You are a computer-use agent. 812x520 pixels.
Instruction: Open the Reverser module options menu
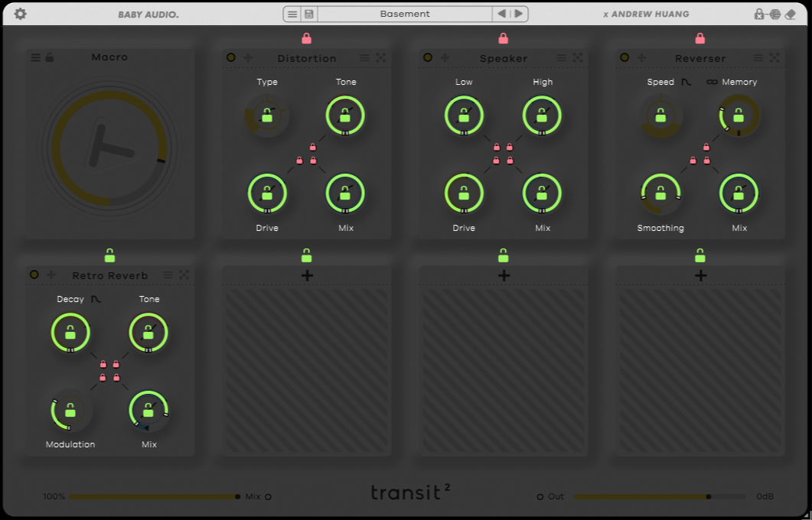pos(758,58)
